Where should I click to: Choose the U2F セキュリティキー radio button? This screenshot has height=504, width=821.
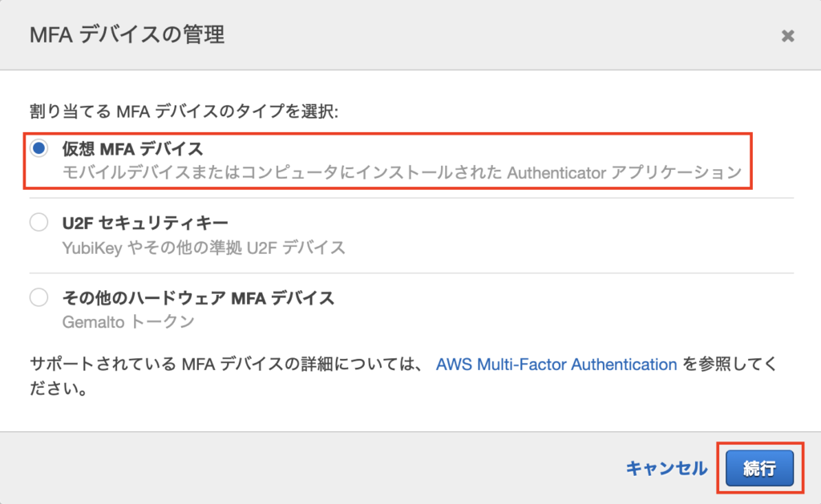click(38, 223)
